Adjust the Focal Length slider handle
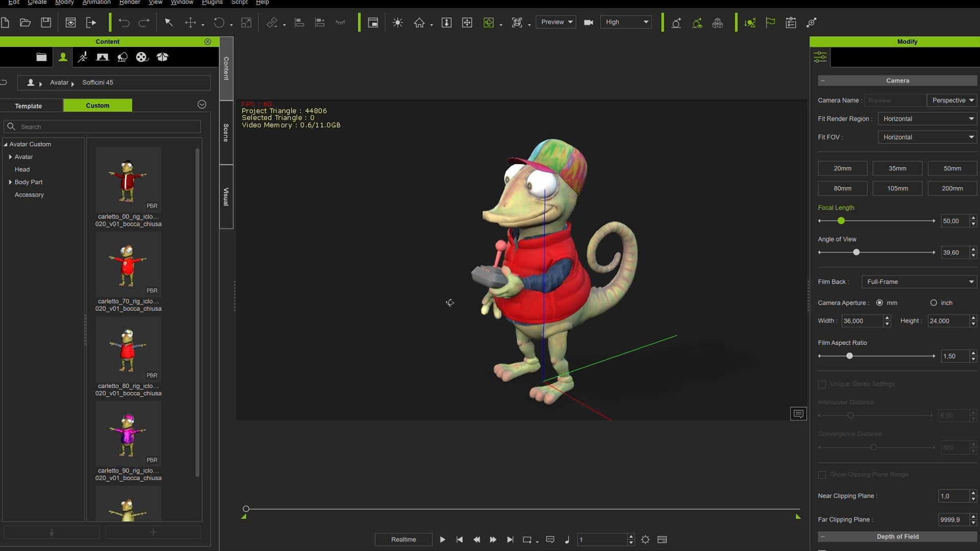980x551 pixels. click(x=841, y=221)
